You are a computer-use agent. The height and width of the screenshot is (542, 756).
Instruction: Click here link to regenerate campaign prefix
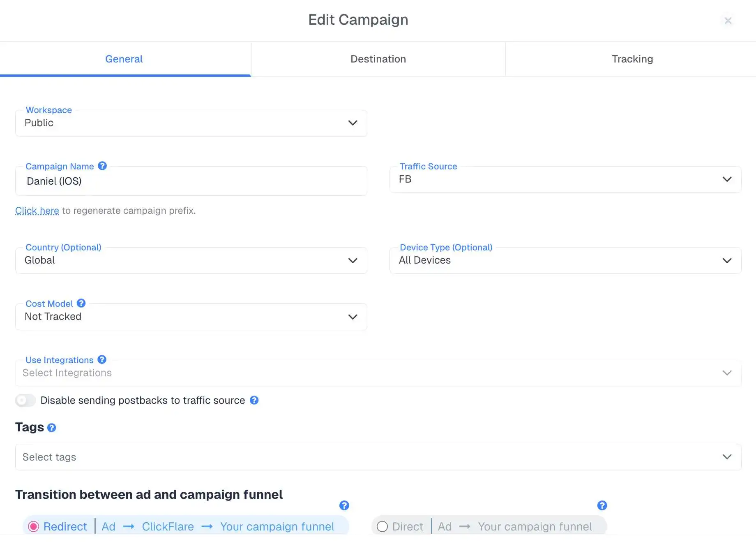(x=37, y=211)
